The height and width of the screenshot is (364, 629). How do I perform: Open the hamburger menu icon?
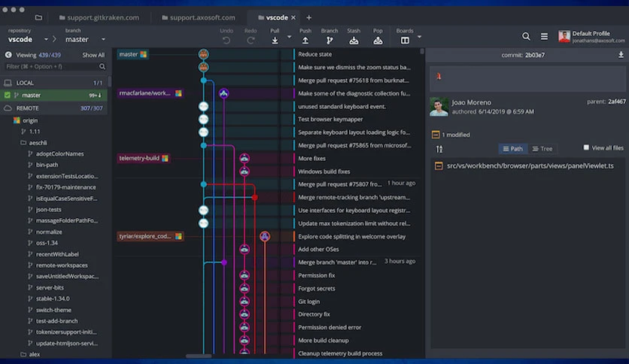(x=544, y=37)
